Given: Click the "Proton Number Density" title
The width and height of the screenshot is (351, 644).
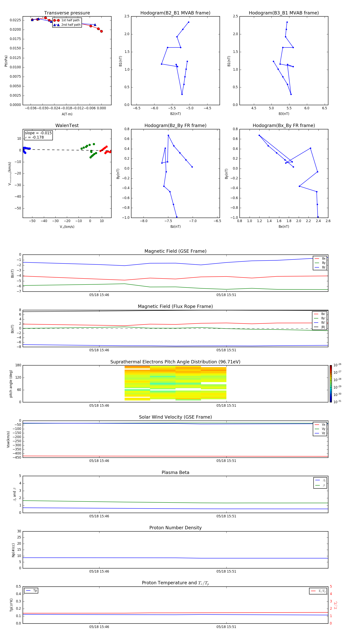Looking at the screenshot, I should (175, 528).
